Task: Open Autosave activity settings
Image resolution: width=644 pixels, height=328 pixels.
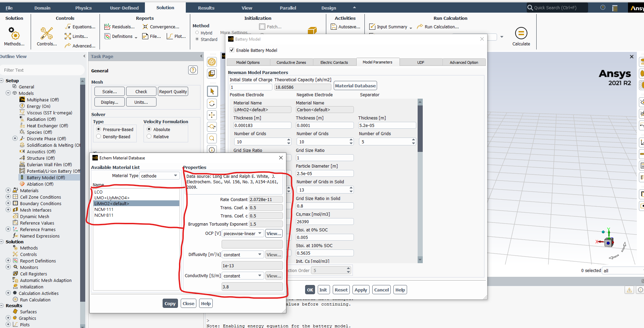Action: click(x=346, y=27)
